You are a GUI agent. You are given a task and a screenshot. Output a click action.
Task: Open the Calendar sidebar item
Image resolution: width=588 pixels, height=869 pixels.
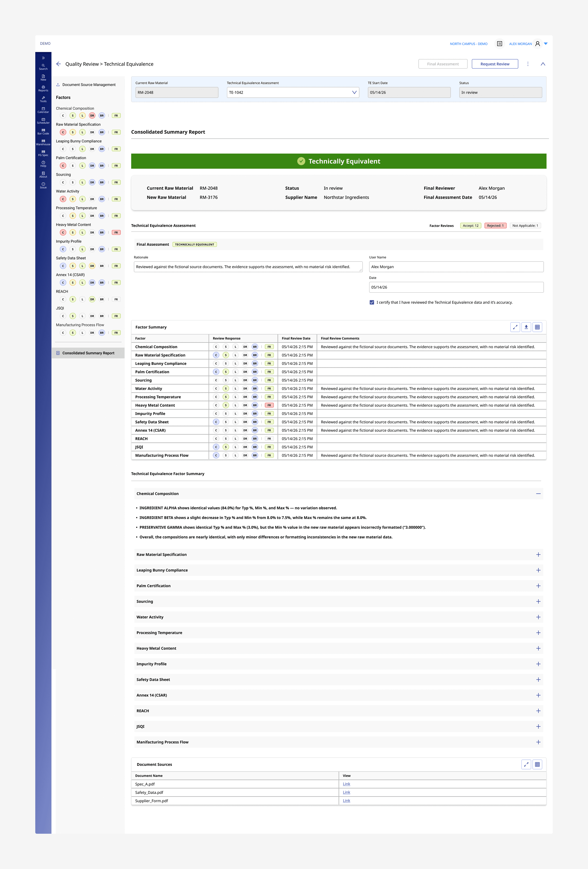click(x=43, y=110)
